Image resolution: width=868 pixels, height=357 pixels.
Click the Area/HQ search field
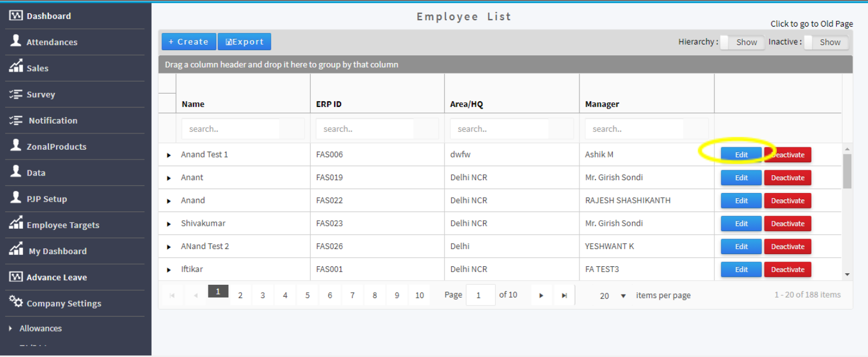pos(500,129)
